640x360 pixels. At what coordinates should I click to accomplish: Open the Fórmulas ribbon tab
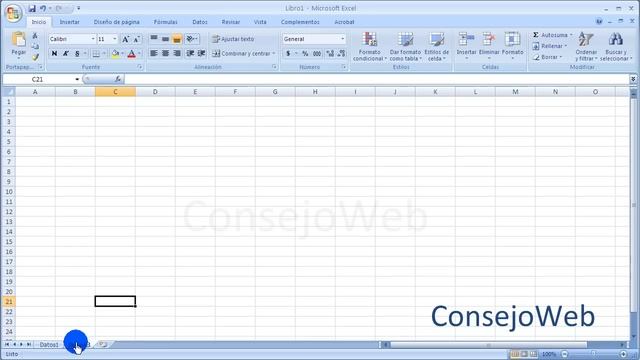click(x=165, y=22)
